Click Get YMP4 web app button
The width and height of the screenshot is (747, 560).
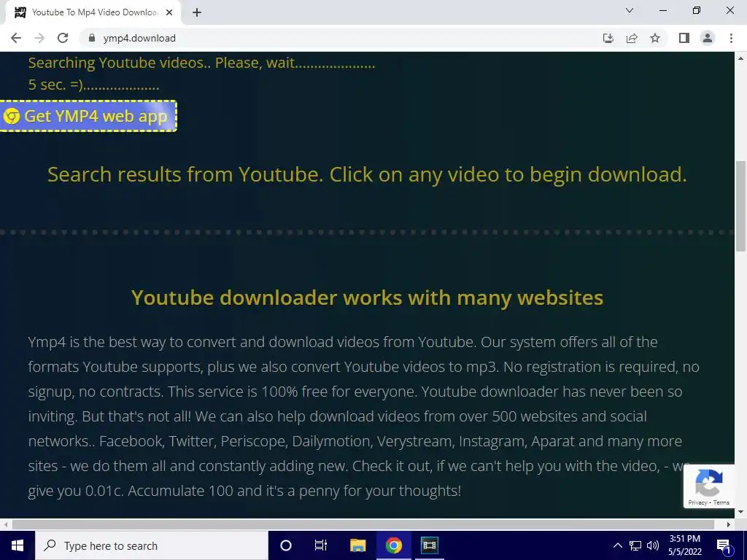click(x=88, y=116)
